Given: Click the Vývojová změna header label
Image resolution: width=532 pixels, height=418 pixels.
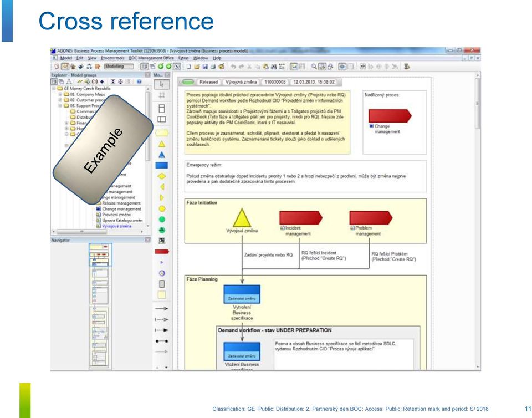Looking at the screenshot, I should (241, 82).
